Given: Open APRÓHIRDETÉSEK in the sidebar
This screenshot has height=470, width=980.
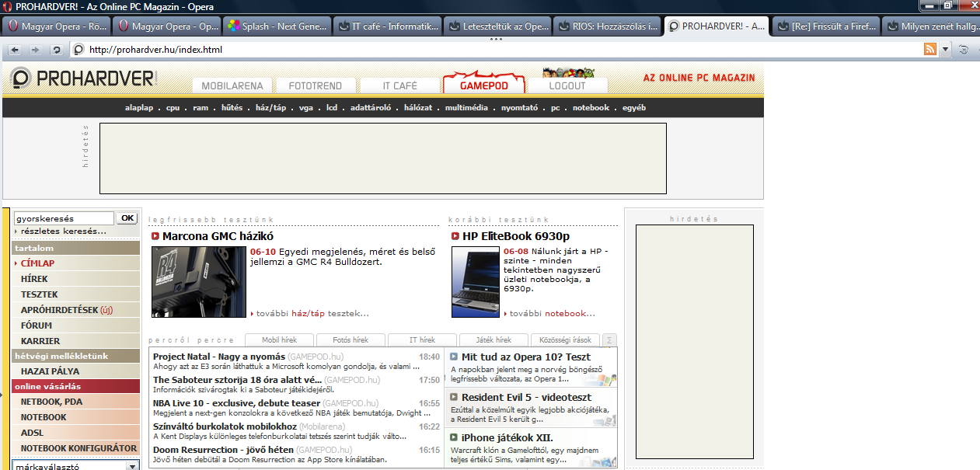Looking at the screenshot, I should [x=60, y=310].
